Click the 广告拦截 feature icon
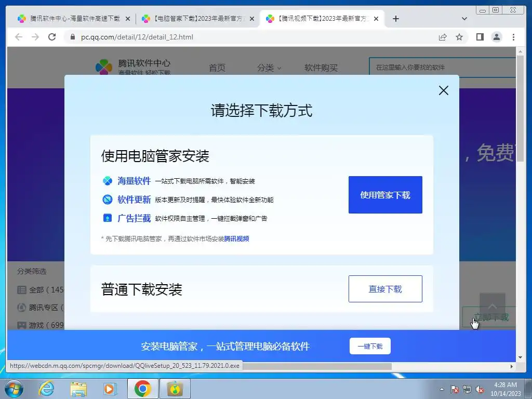This screenshot has height=399, width=532. (x=108, y=218)
